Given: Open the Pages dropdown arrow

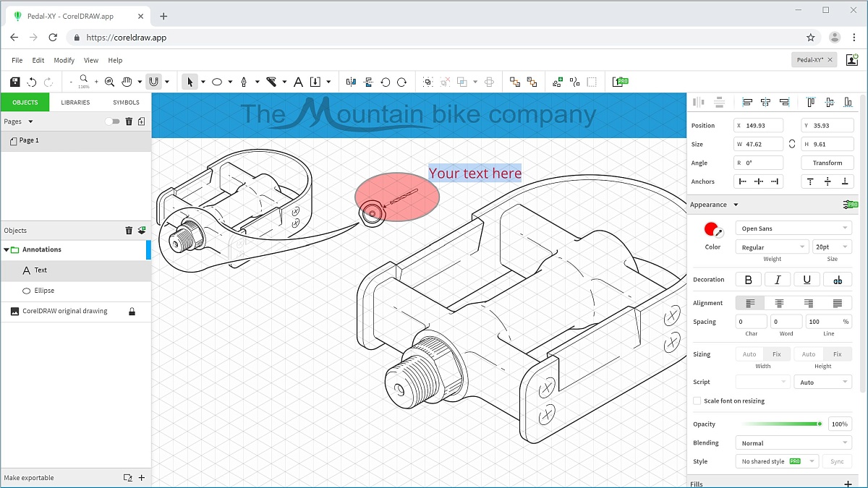Looking at the screenshot, I should coord(30,121).
